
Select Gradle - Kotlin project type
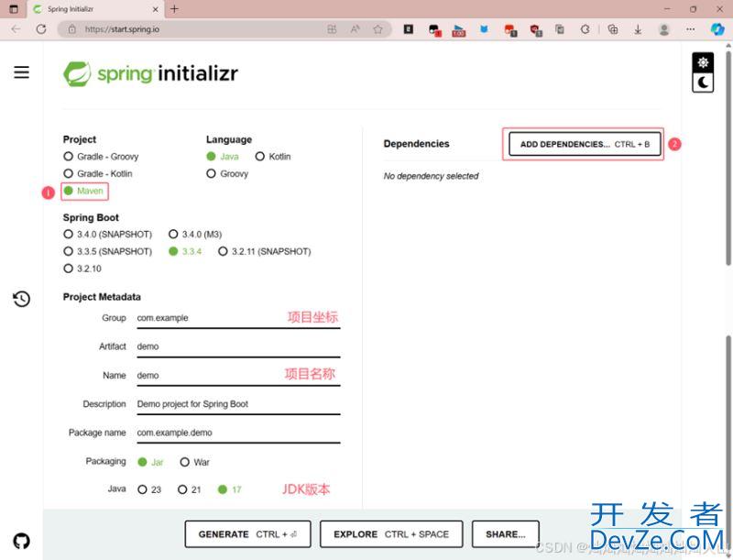click(98, 173)
